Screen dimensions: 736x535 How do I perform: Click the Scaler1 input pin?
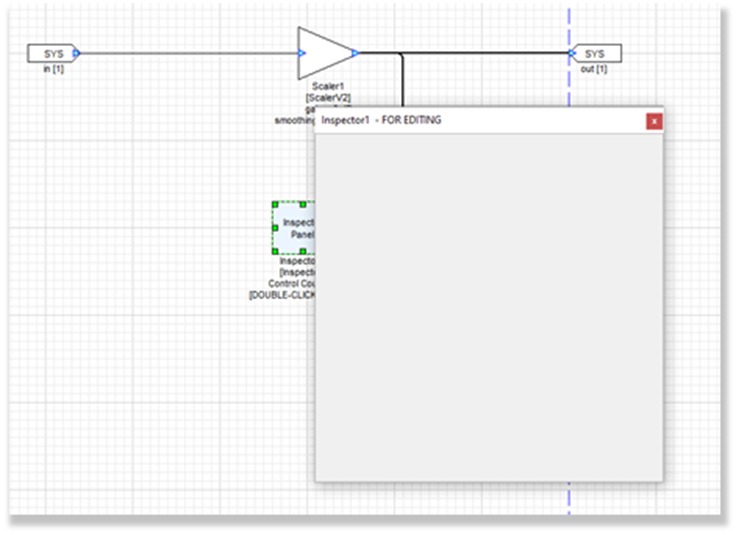pos(301,53)
